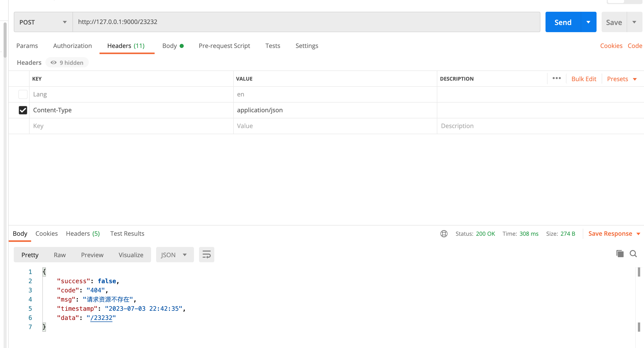Switch to the Authorization tab
This screenshot has width=644, height=348.
tap(72, 46)
